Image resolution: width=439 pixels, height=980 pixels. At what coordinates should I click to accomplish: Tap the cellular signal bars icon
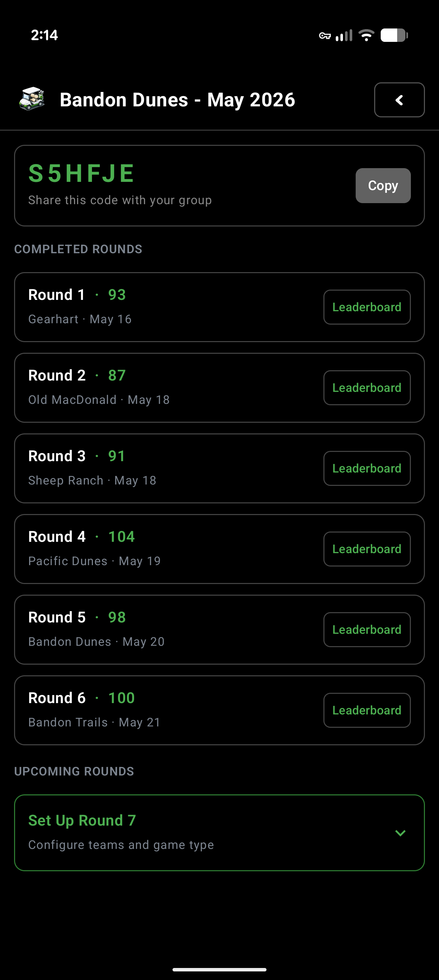tap(344, 35)
